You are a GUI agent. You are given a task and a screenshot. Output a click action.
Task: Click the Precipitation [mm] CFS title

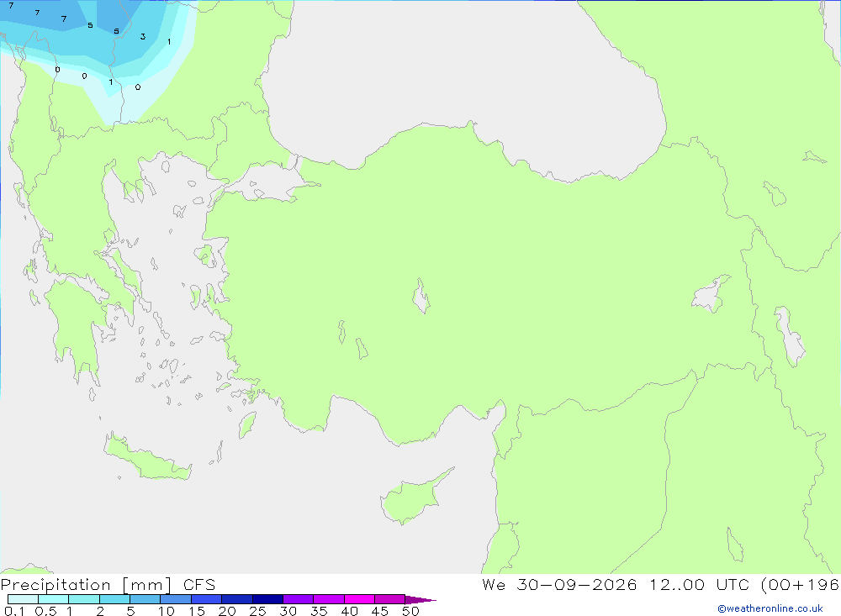pos(108,584)
